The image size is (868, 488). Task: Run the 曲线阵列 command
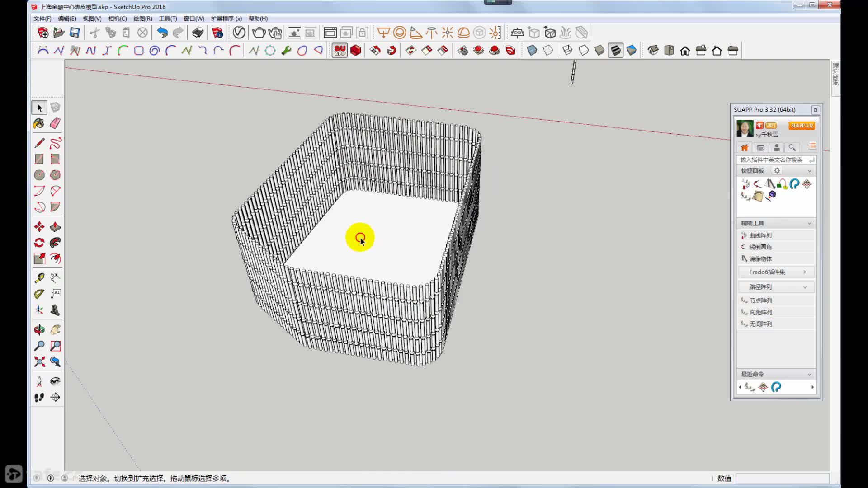pyautogui.click(x=777, y=235)
